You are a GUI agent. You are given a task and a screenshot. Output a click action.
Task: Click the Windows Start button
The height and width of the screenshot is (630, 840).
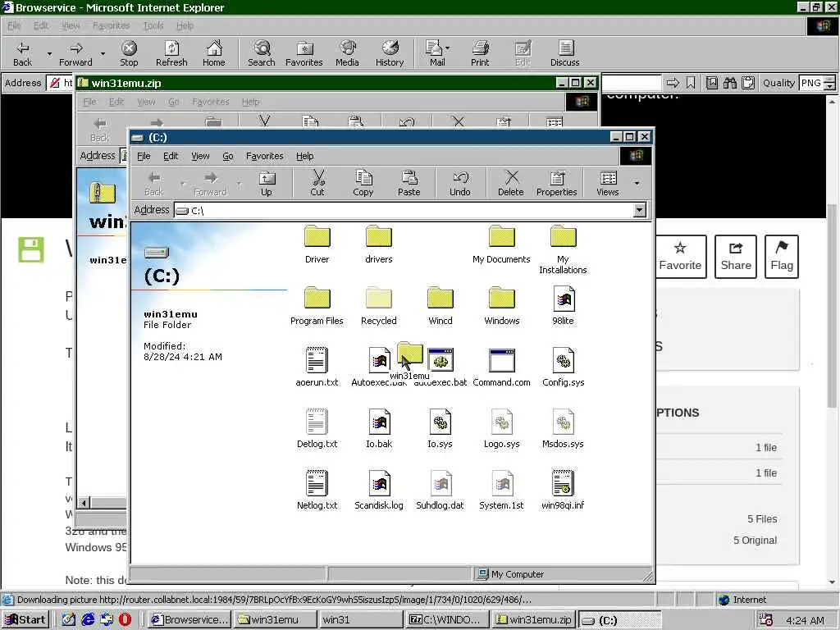pos(25,620)
